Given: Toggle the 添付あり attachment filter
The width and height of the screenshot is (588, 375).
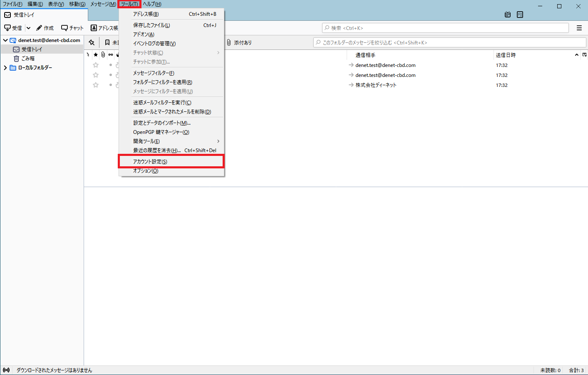Looking at the screenshot, I should point(239,42).
